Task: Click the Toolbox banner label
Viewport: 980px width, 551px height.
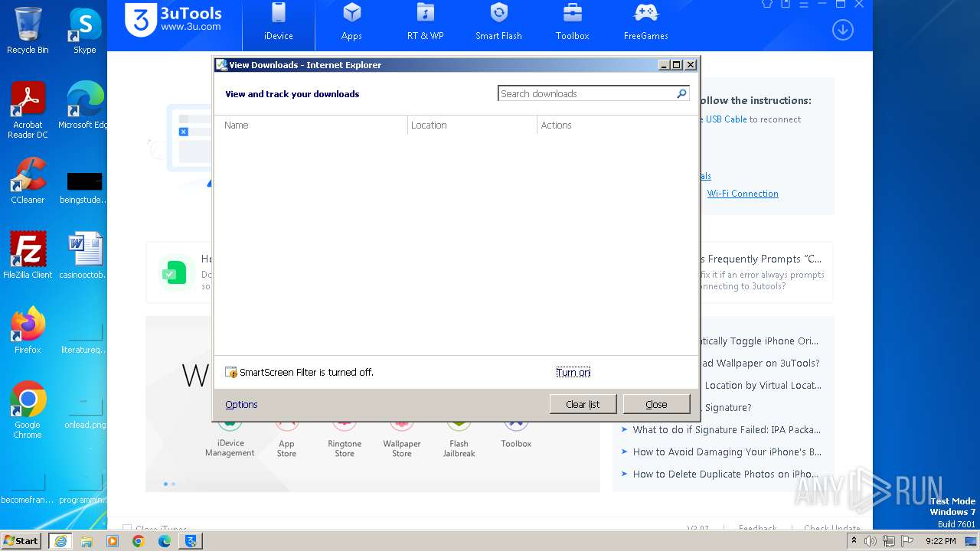Action: coord(516,443)
